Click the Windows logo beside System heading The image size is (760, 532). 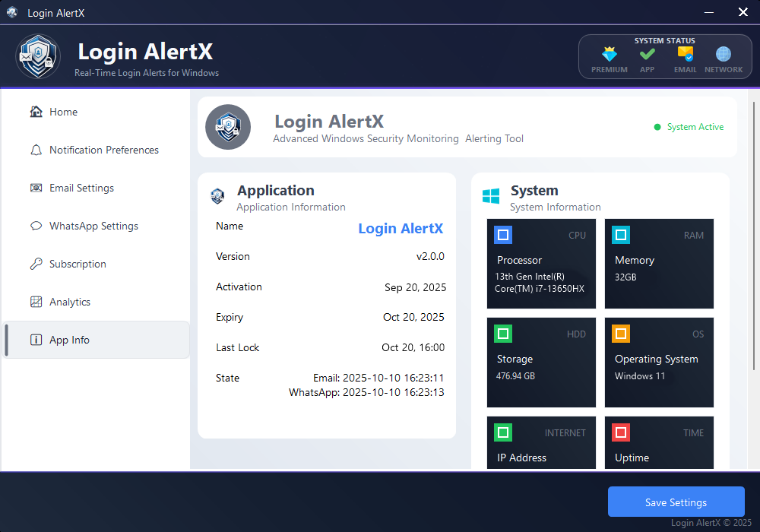(x=491, y=196)
